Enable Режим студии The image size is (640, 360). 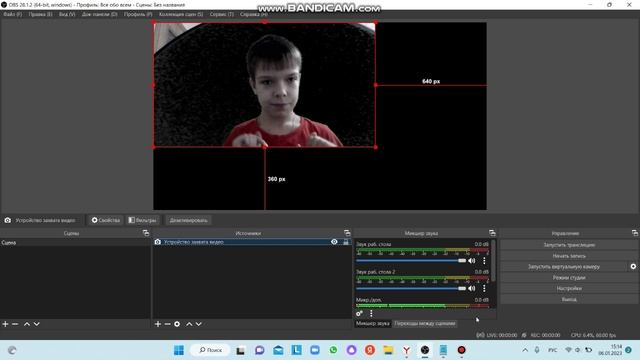[569, 277]
